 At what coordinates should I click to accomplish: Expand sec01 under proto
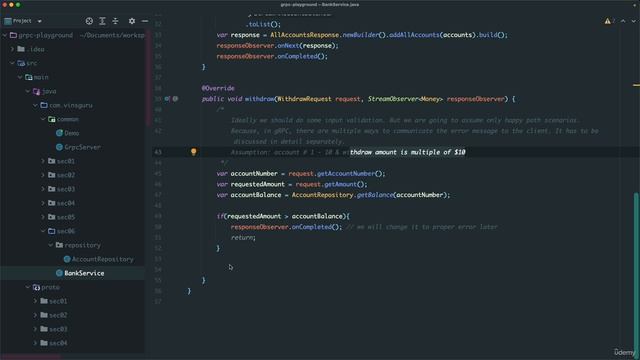[36, 301]
